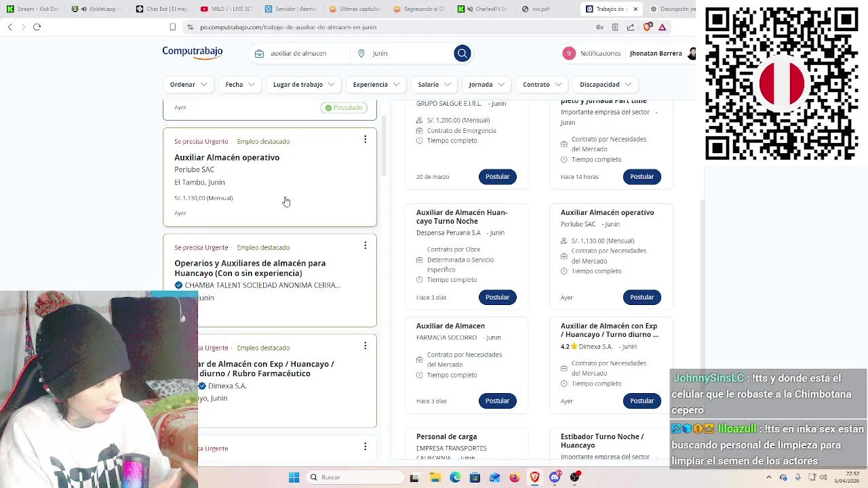The height and width of the screenshot is (488, 868).
Task: Postular to Dimexa S.A. job in right column
Action: [642, 401]
